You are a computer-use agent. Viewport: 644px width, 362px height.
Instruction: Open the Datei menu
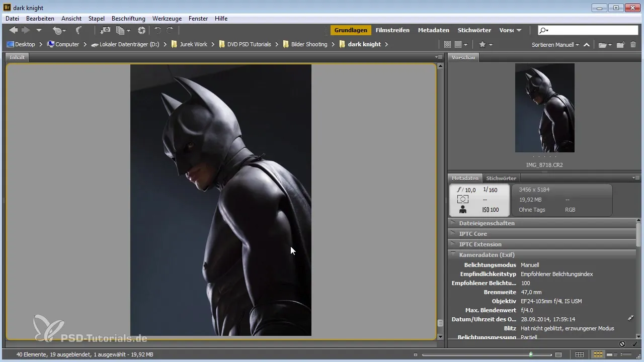(12, 19)
